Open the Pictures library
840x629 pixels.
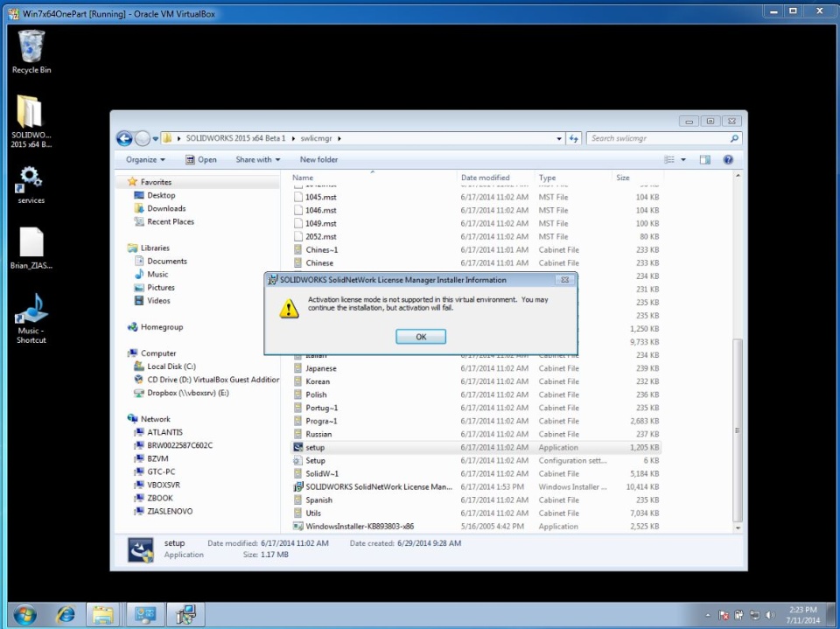[161, 288]
